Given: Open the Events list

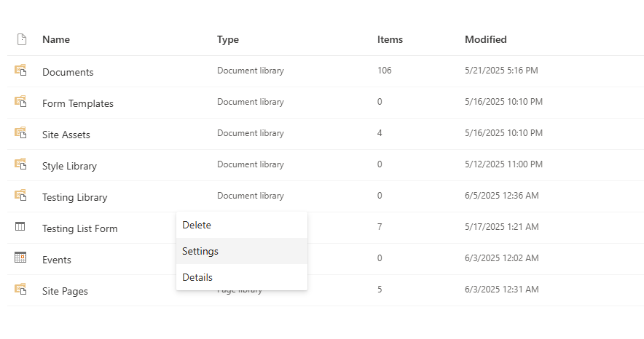Looking at the screenshot, I should click(57, 260).
